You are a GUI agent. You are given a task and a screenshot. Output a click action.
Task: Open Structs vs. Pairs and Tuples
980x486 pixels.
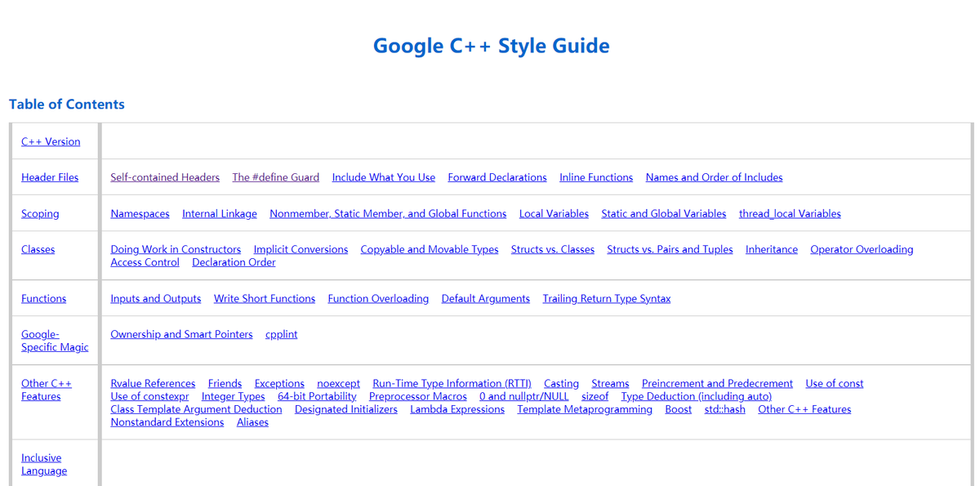tap(670, 249)
